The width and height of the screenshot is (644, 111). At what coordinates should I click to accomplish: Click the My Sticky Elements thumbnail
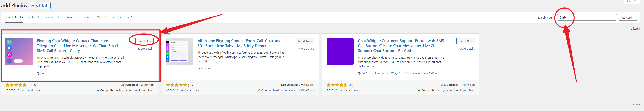(180, 51)
